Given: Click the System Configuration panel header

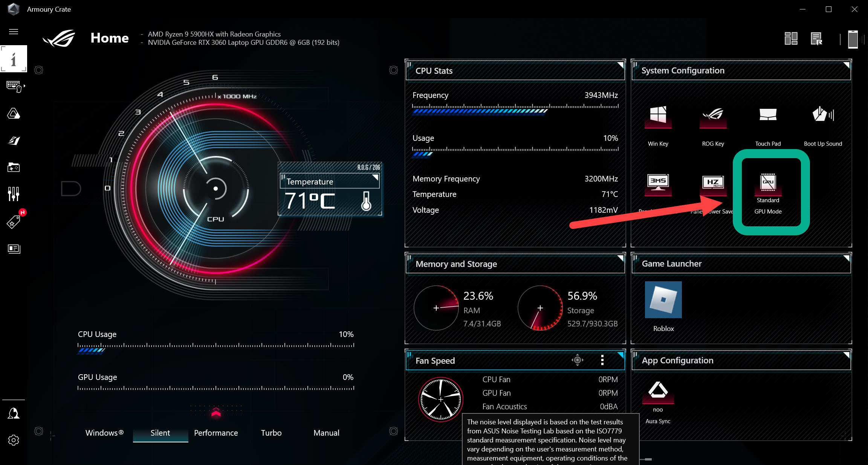Looking at the screenshot, I should pos(741,71).
